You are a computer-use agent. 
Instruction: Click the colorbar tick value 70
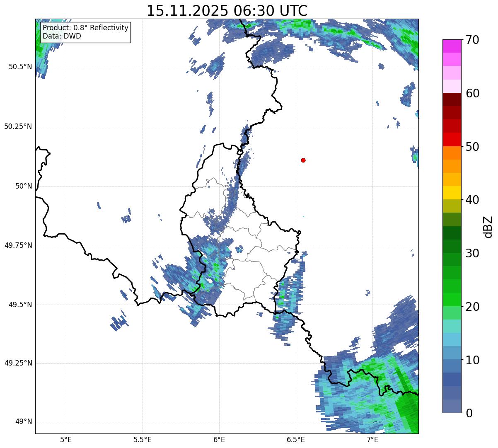point(472,40)
